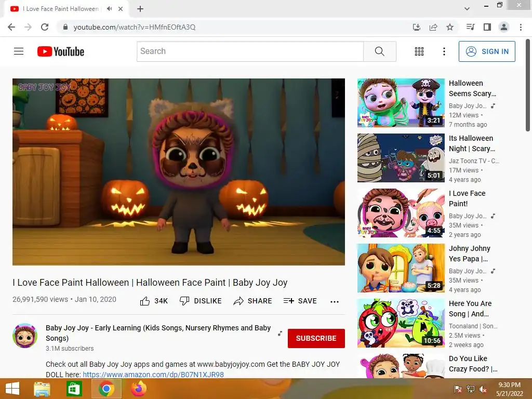532x399 pixels.
Task: Toggle the Chrome side panel
Action: [487, 27]
